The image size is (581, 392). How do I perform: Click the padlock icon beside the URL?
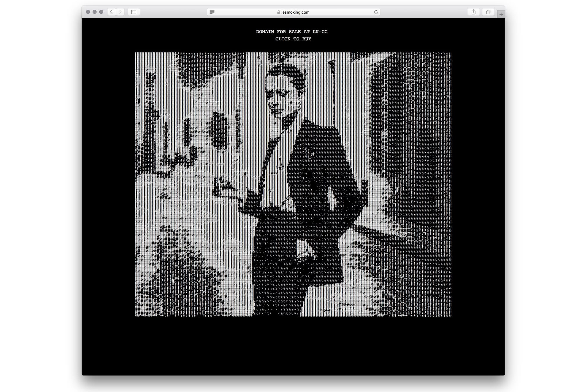coord(279,12)
